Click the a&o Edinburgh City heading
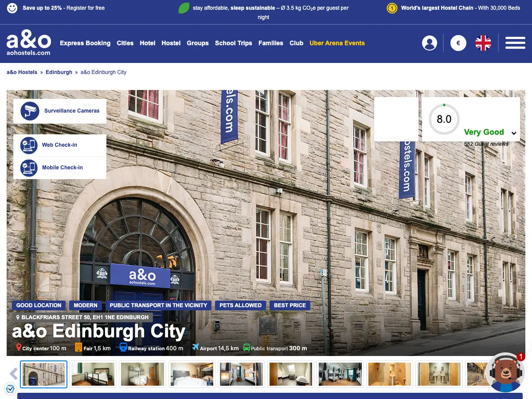Viewport: 532px width, 399px height. 99,332
